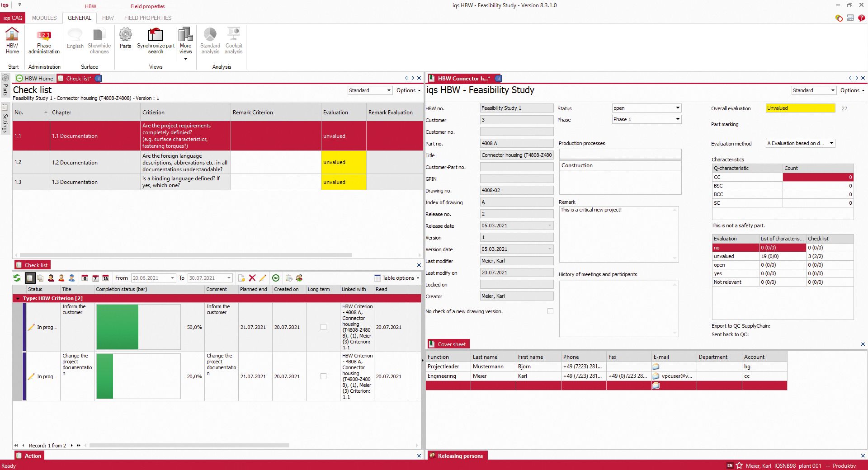Click the two-person users icon in action toolbar
Viewport: 868px width, 470px height.
coord(299,278)
